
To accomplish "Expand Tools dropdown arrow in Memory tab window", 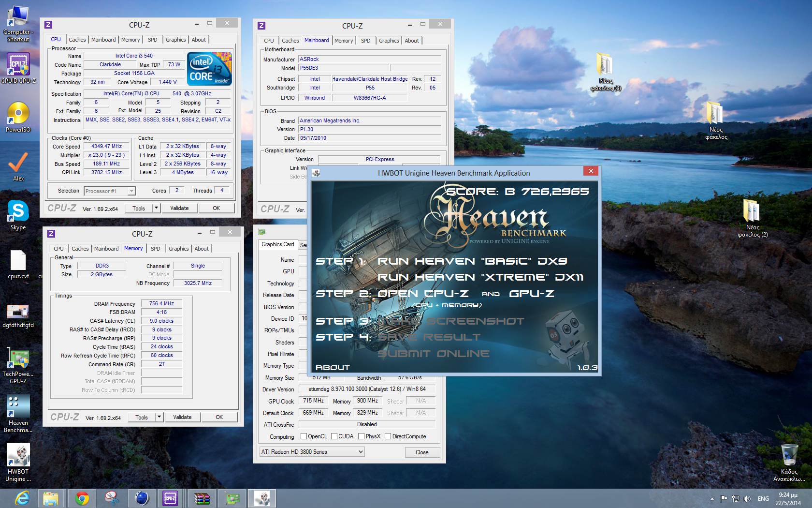I will (159, 417).
